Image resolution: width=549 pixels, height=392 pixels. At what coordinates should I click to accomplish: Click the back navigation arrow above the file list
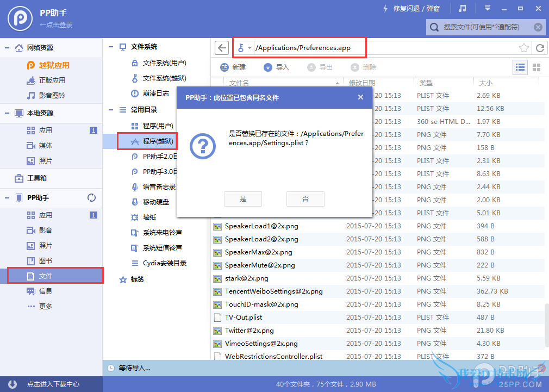click(x=221, y=48)
